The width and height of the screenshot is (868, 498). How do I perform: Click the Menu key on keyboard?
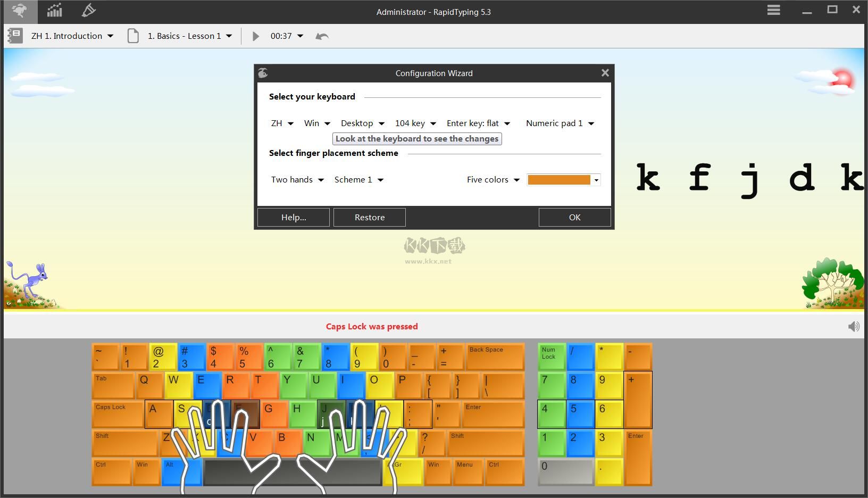[x=469, y=472]
